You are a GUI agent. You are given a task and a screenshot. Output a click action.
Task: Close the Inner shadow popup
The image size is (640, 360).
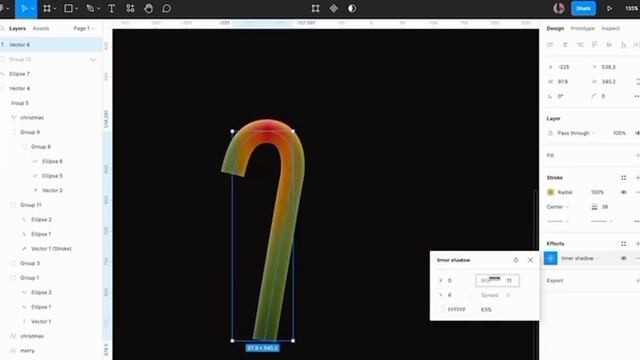[530, 260]
